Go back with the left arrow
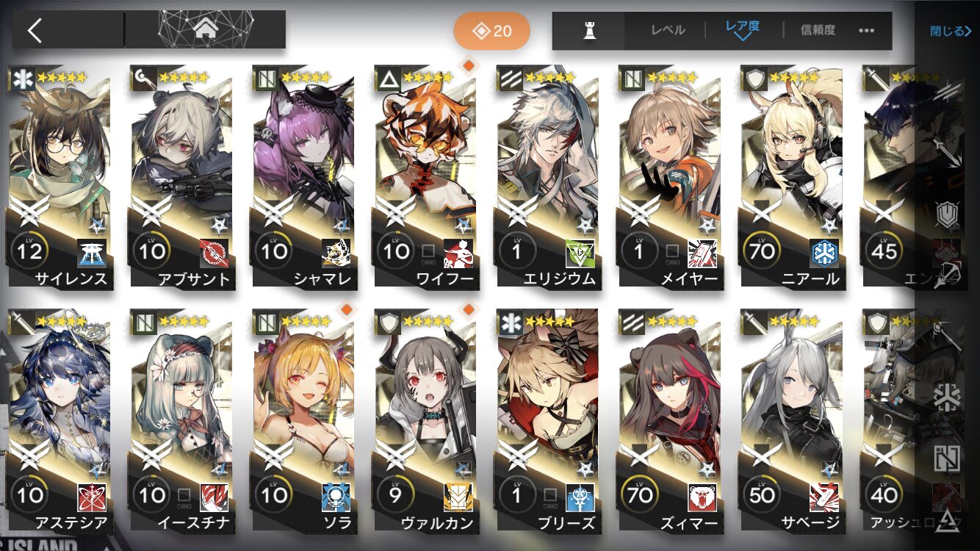This screenshot has height=551, width=980. [35, 30]
